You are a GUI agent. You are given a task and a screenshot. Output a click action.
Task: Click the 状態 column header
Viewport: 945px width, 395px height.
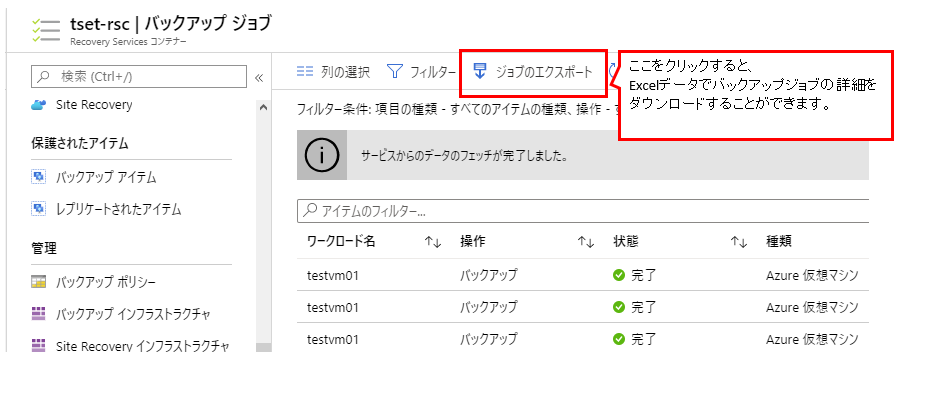626,242
